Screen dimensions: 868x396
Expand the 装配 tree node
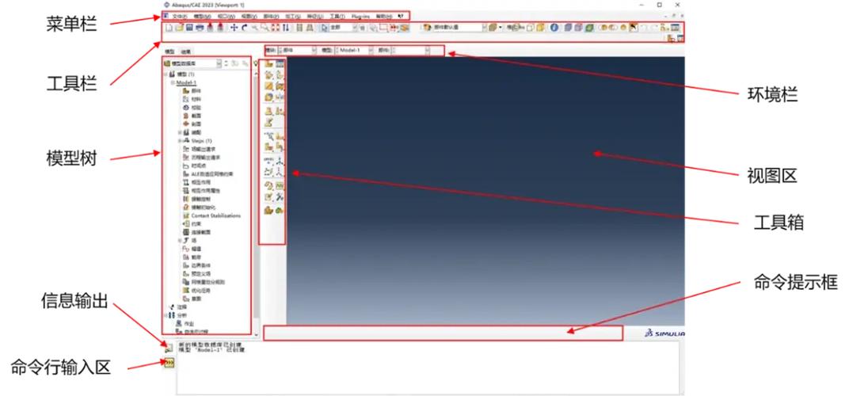click(180, 132)
